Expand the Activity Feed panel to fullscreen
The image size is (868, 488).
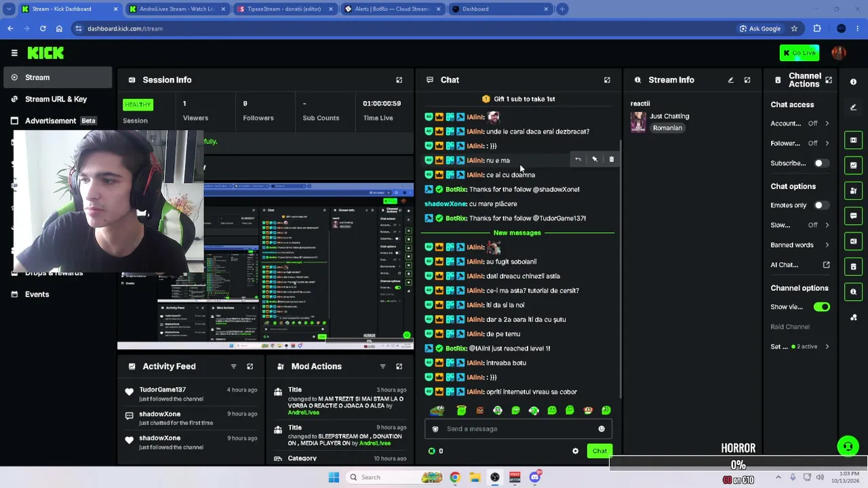tap(250, 367)
